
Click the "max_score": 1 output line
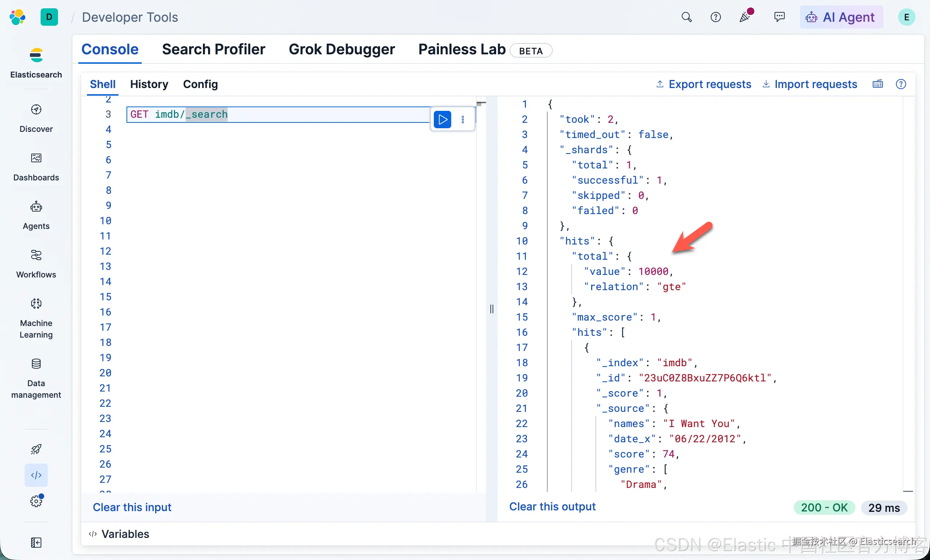[x=616, y=317]
